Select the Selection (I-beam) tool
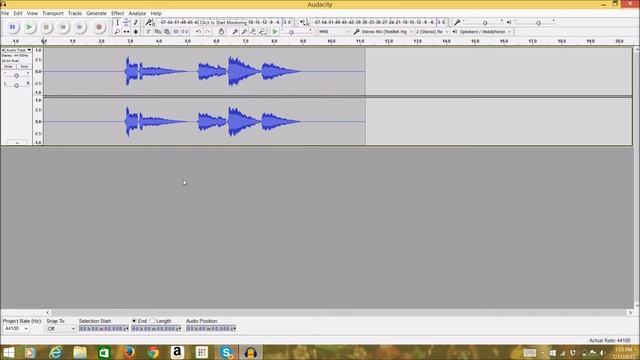 [117, 22]
